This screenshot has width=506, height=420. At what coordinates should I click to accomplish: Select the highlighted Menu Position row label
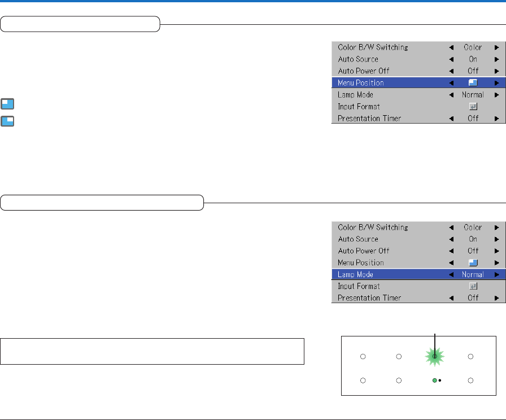[x=361, y=83]
